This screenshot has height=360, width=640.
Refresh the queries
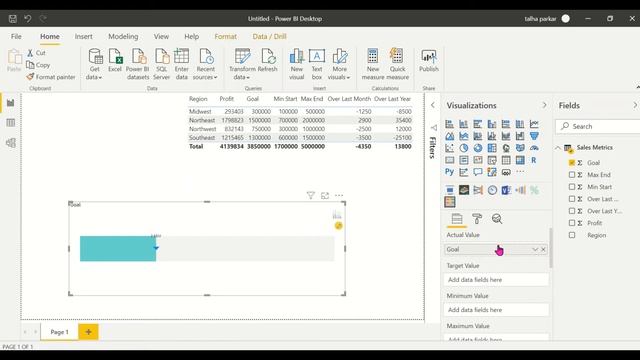pyautogui.click(x=268, y=60)
